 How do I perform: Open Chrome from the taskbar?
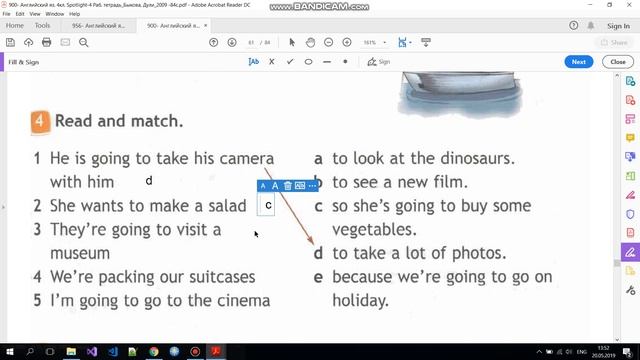(154, 351)
